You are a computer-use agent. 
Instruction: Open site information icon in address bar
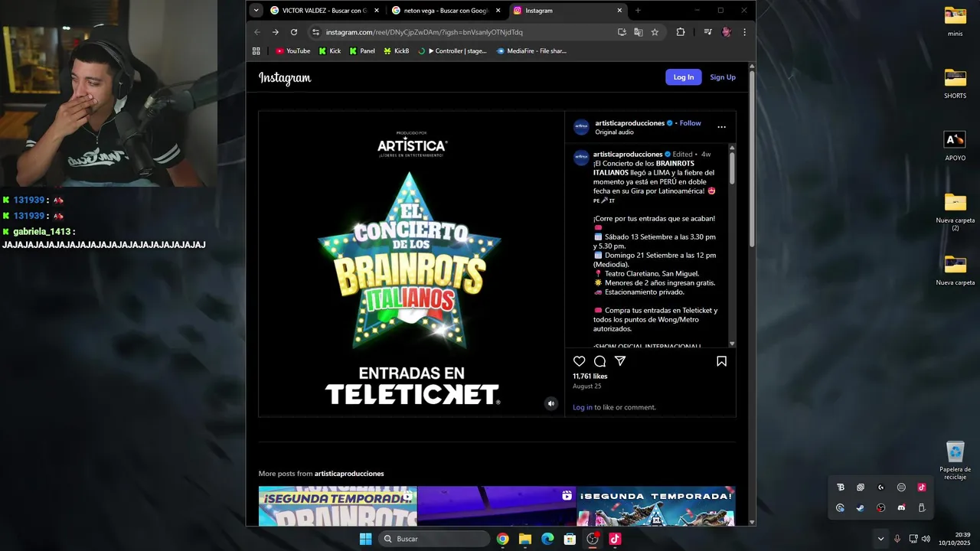[315, 32]
